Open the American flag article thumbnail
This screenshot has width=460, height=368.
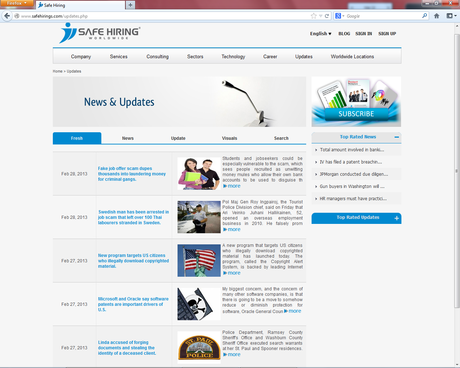199,260
